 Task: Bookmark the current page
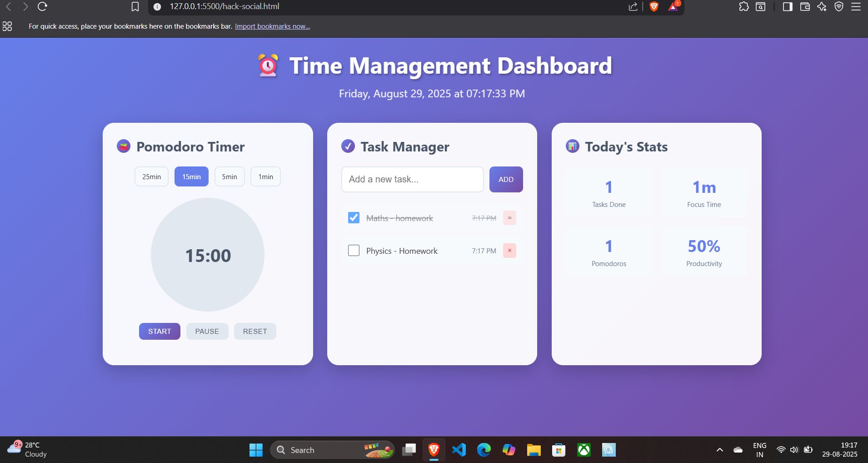tap(134, 6)
